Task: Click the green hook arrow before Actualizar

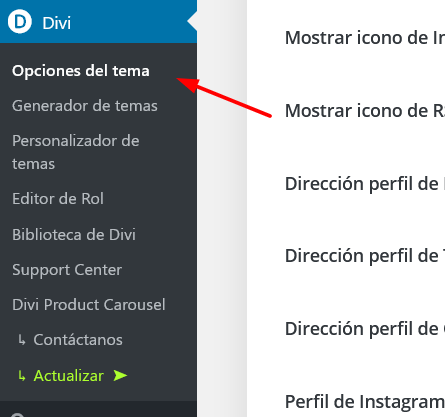Action: click(x=22, y=376)
